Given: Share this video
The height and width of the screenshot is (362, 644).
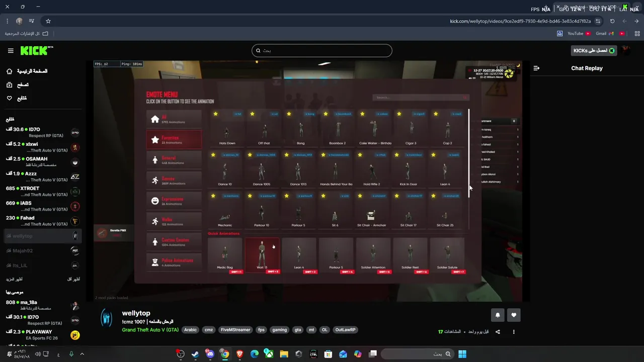Looking at the screenshot, I should [498, 332].
